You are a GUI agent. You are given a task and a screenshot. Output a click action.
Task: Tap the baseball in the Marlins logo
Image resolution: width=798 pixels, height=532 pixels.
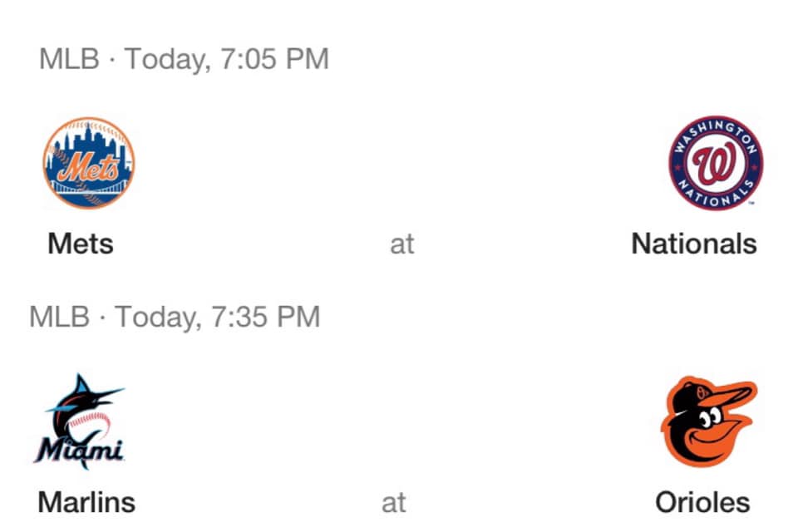click(91, 426)
